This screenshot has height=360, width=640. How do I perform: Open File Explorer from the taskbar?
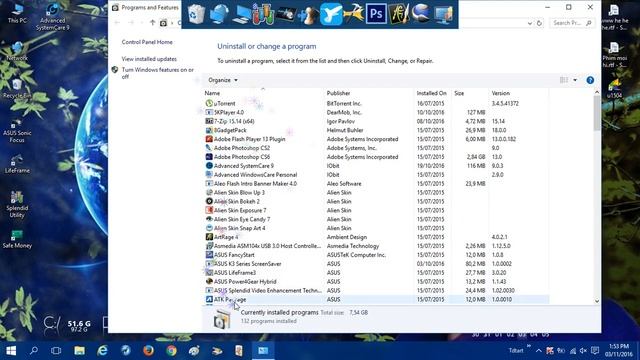click(79, 351)
